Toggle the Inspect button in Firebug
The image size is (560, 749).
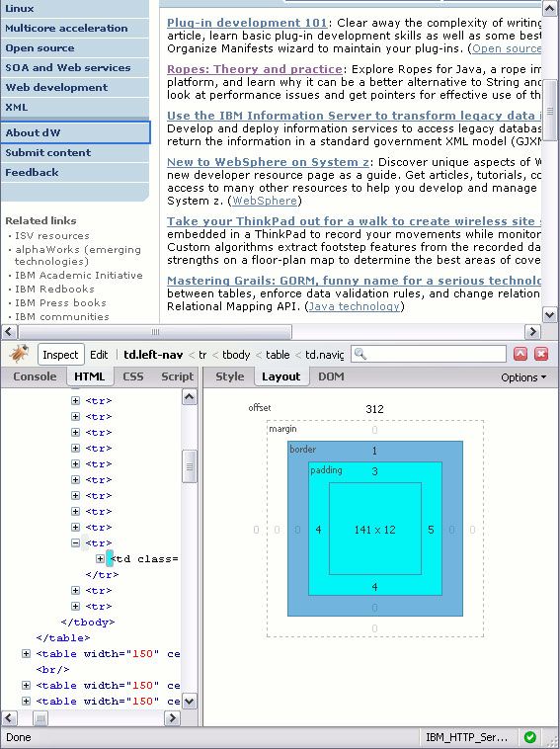[60, 355]
